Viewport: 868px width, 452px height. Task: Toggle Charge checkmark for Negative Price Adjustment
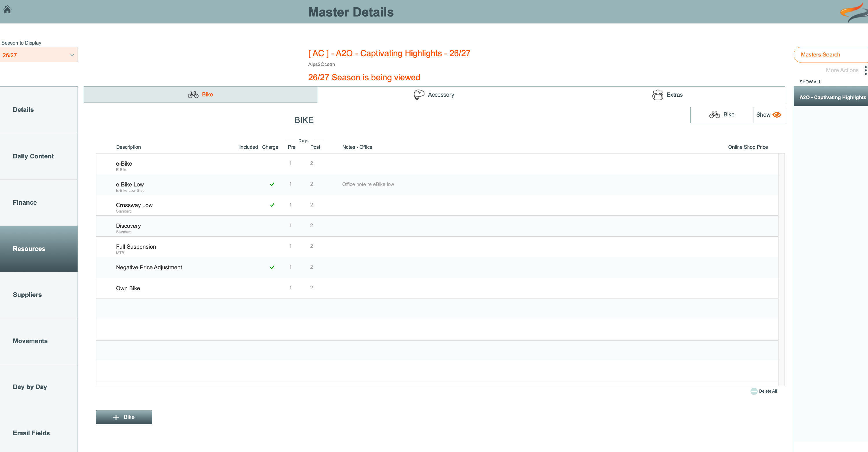coord(272,268)
